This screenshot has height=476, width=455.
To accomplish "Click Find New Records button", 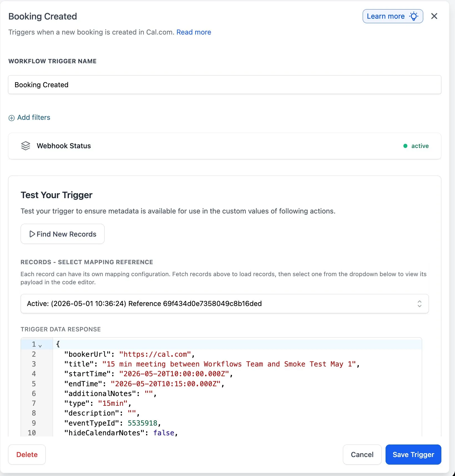I will click(62, 234).
